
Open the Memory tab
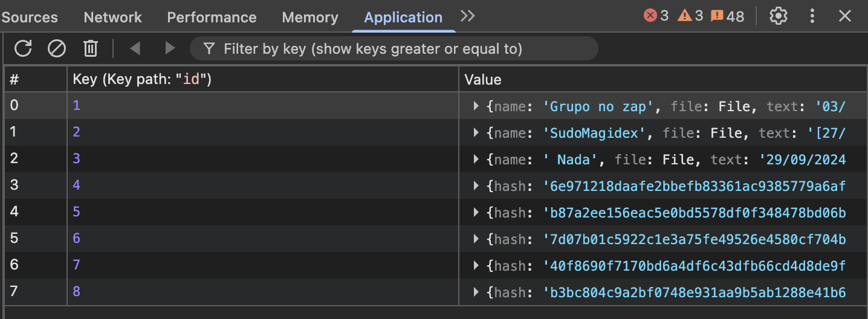[x=310, y=18]
